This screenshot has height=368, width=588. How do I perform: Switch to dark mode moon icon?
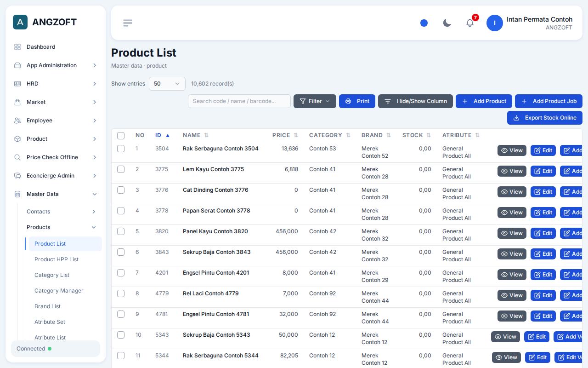pyautogui.click(x=447, y=23)
